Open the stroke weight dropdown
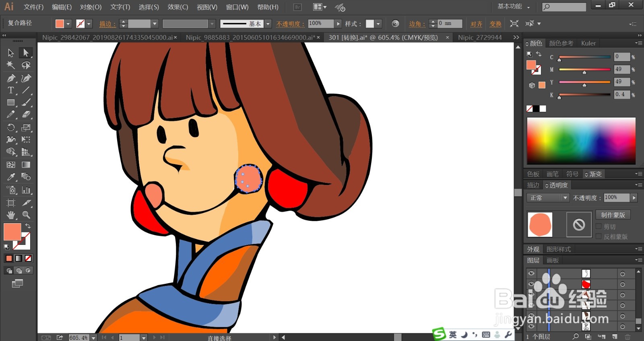The width and height of the screenshot is (644, 341). click(x=155, y=24)
